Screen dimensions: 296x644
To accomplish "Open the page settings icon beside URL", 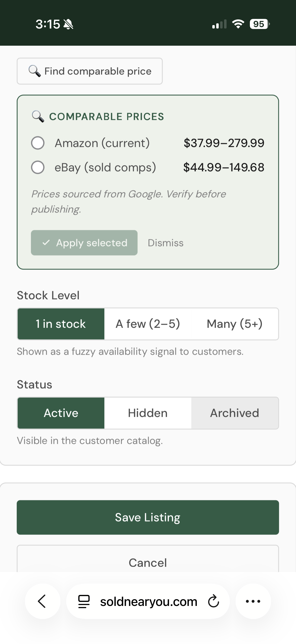I will (x=84, y=601).
